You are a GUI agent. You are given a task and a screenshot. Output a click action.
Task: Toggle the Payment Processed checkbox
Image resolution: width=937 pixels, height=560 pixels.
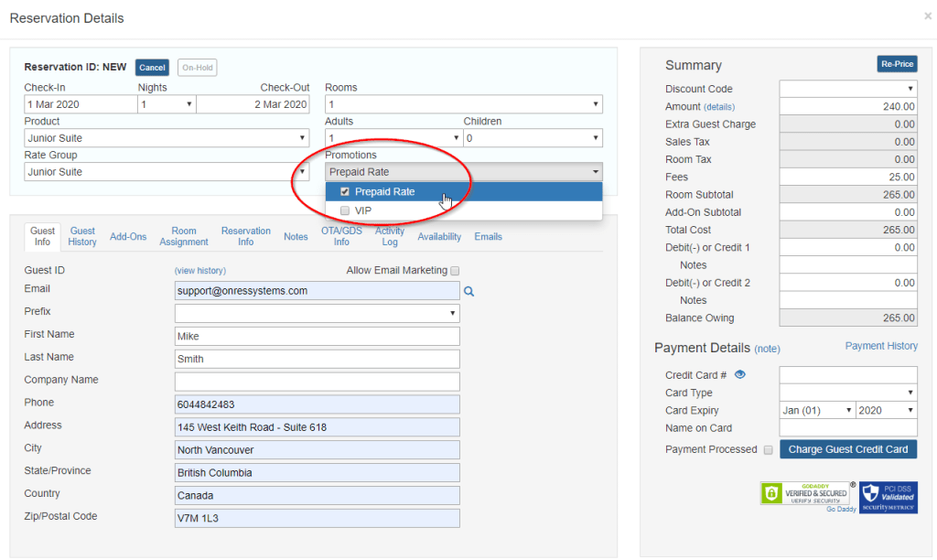coord(769,449)
